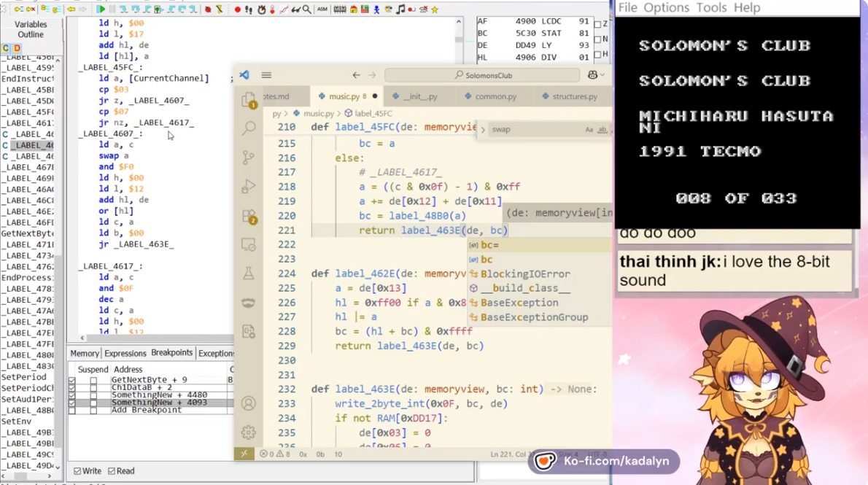Click the green Run button in debugger toolbar

(101, 9)
